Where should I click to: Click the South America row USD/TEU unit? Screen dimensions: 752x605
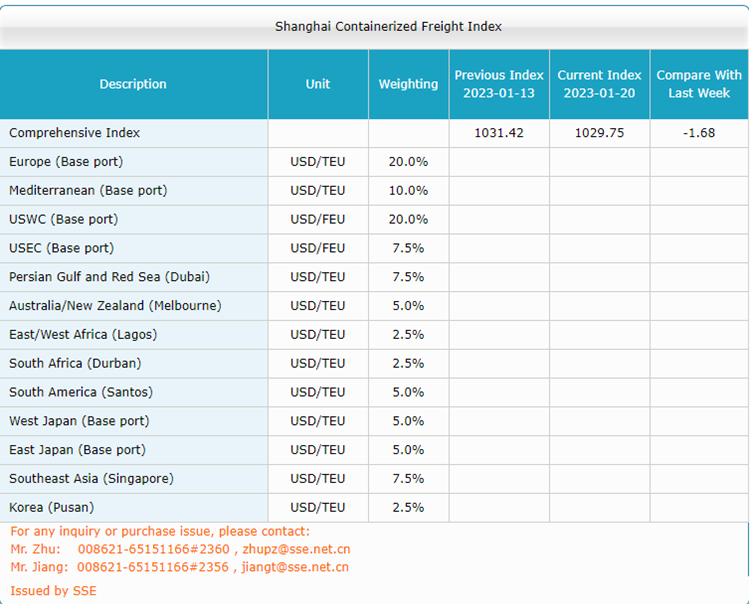317,392
